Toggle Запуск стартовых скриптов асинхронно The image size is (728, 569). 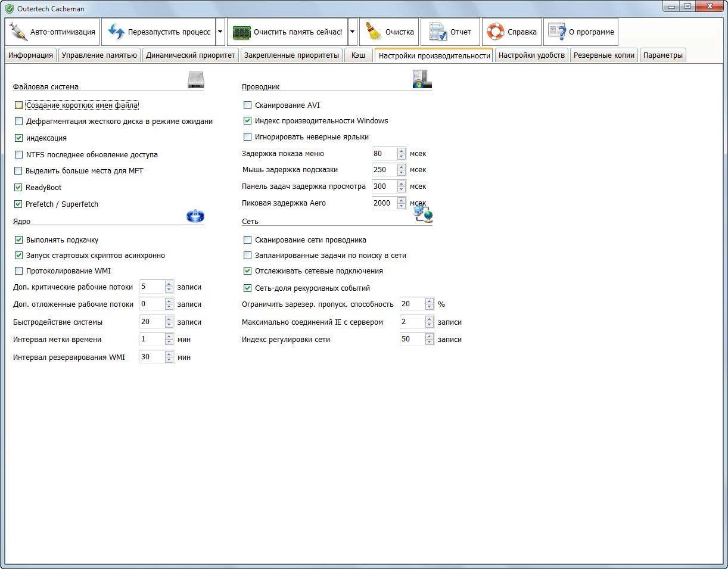click(x=18, y=256)
